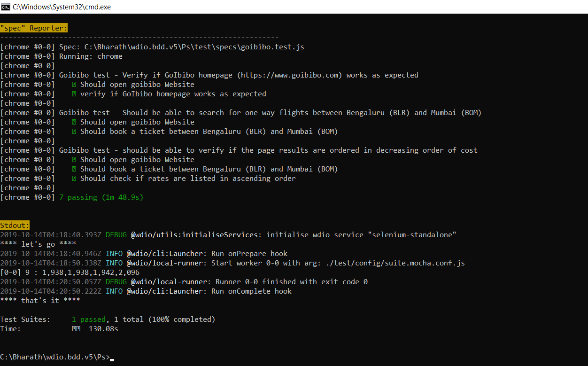
Task: Click the highlighted "spec" Reporter: heading
Action: (x=34, y=28)
